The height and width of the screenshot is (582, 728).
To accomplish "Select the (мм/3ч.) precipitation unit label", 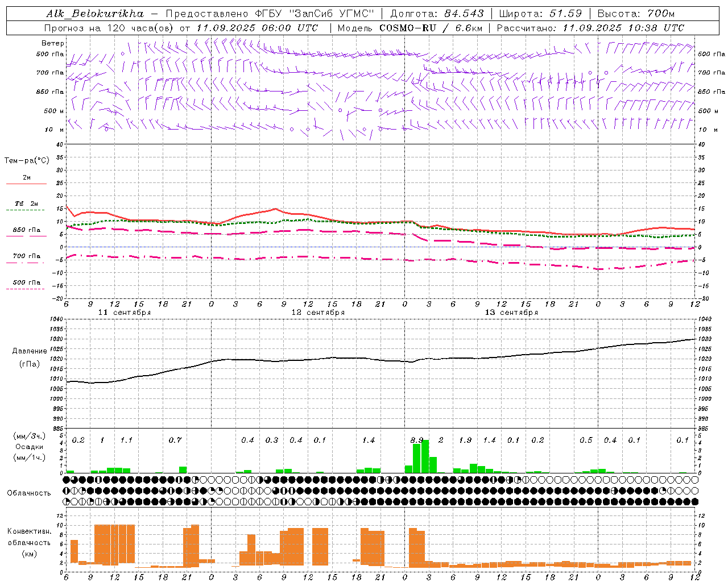I will [x=30, y=436].
